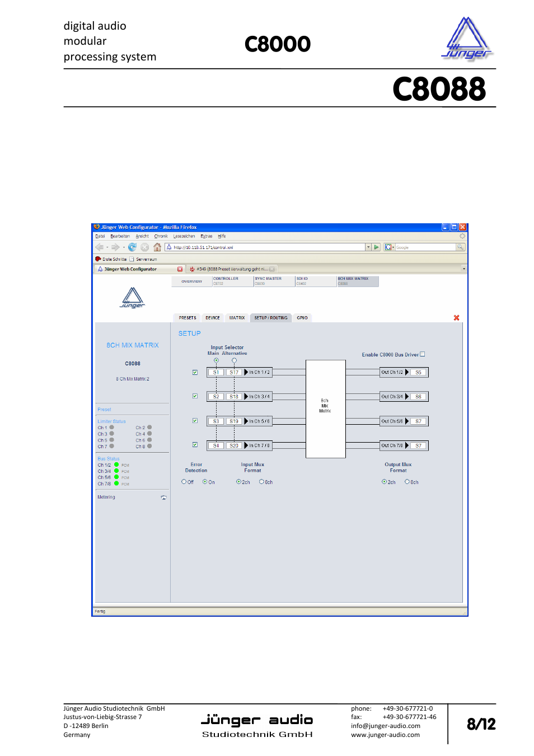Viewport: 534px width, 756px height.
Task: Click the Ch 1 limiter status LED
Action: (112, 427)
